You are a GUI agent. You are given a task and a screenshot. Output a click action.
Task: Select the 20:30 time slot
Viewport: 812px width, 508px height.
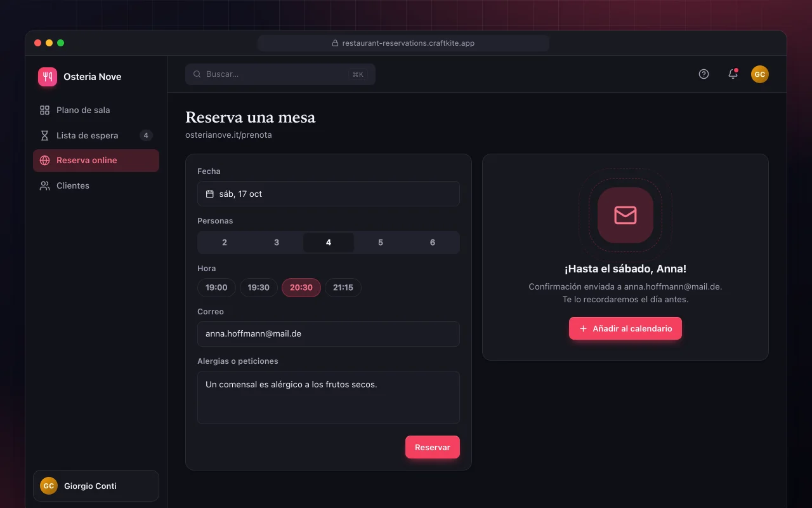point(301,288)
